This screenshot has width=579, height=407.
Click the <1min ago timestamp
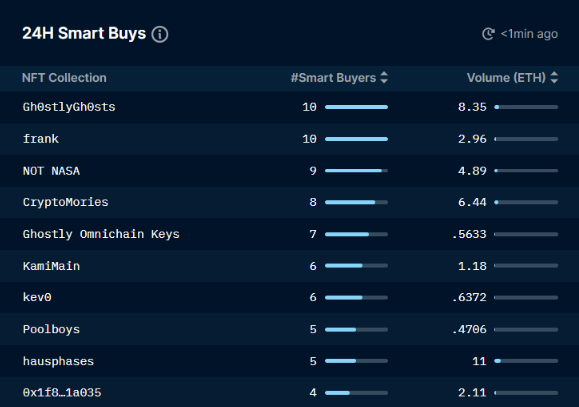pos(529,34)
